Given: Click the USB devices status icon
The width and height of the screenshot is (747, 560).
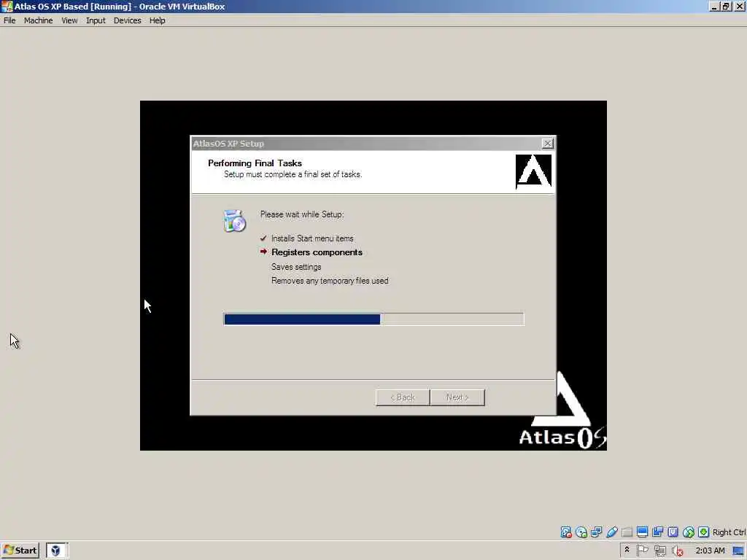Looking at the screenshot, I should (612, 532).
